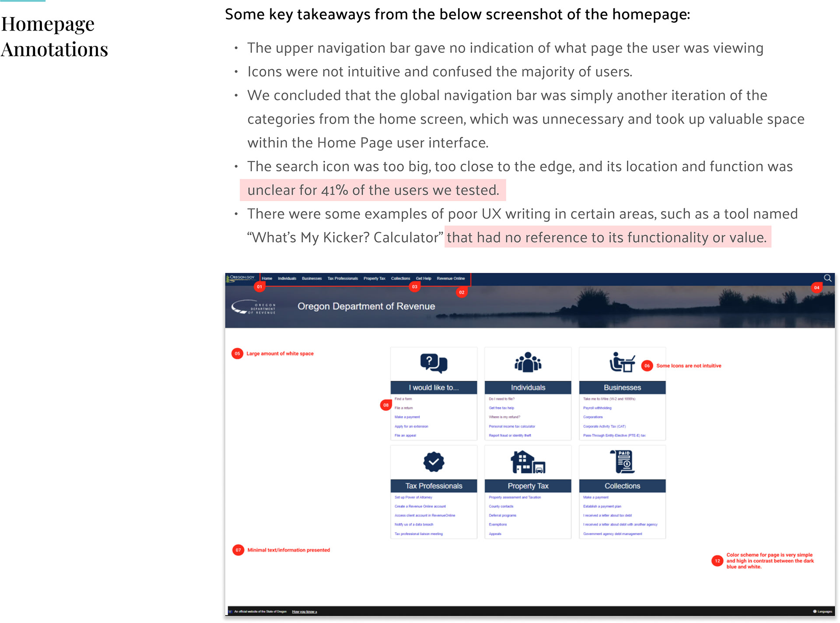
Task: Open the Tax Professionals navigation item
Action: click(x=343, y=278)
